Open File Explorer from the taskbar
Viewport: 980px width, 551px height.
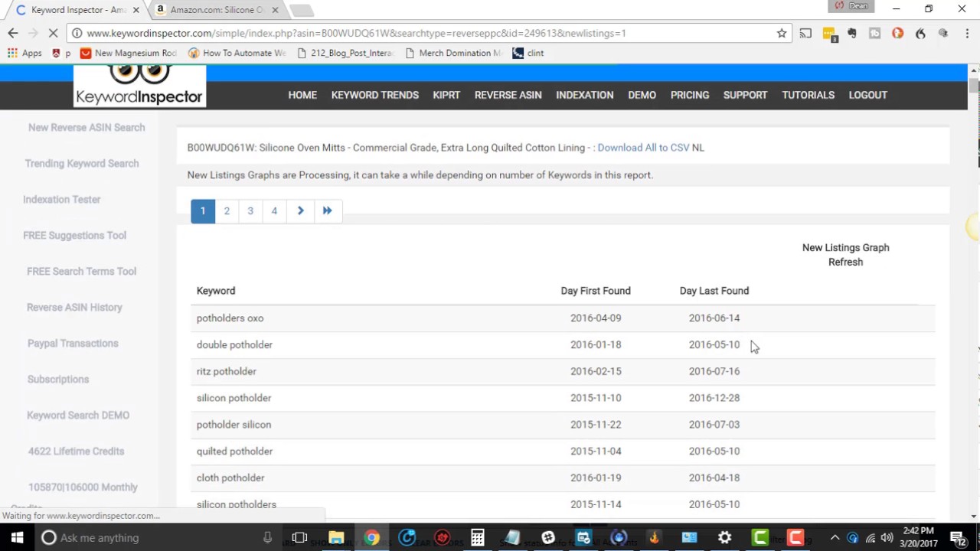(x=336, y=537)
